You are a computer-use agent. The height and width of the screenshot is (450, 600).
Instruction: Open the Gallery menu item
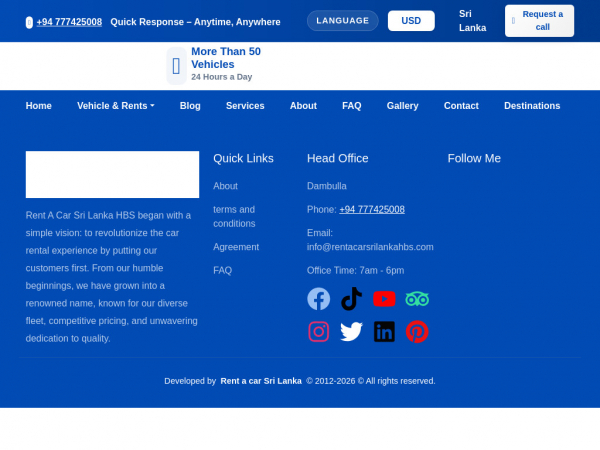402,106
